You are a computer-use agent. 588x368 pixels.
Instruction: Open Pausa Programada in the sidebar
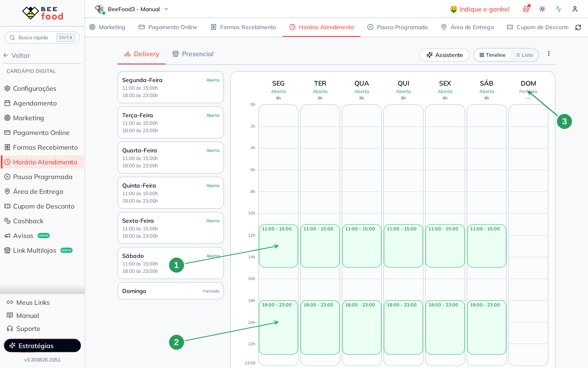click(42, 177)
